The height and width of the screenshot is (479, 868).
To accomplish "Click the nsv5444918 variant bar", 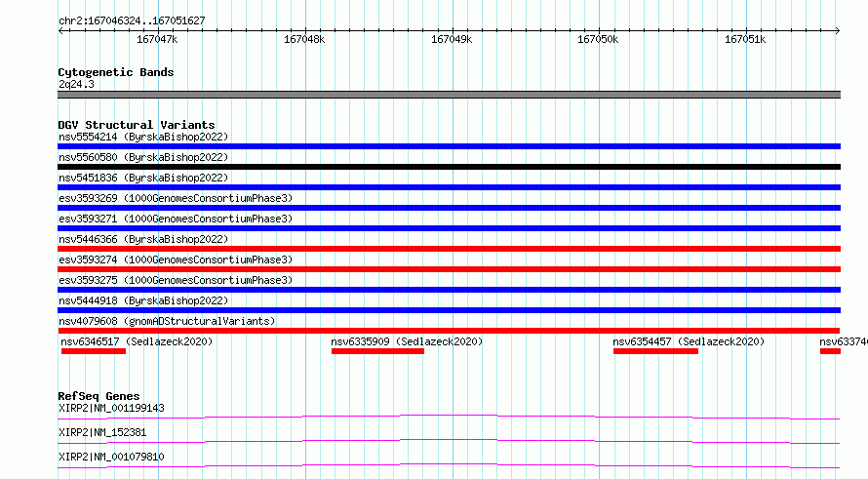I will tap(449, 310).
